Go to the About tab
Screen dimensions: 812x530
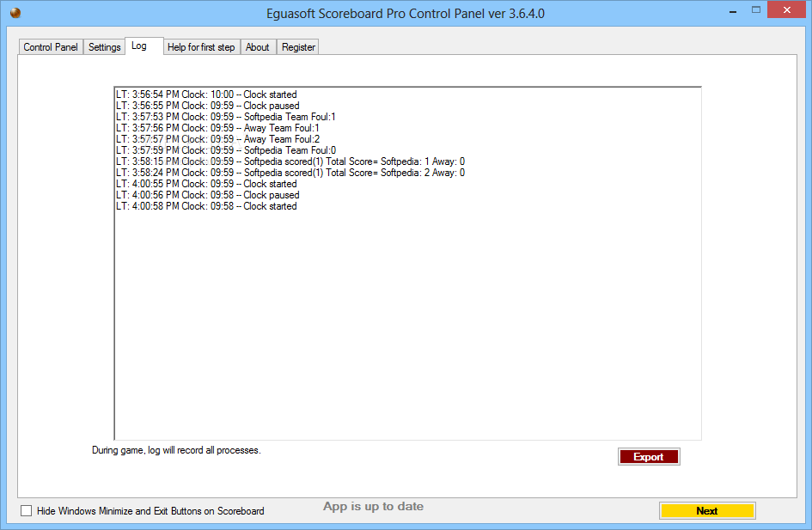tap(258, 47)
